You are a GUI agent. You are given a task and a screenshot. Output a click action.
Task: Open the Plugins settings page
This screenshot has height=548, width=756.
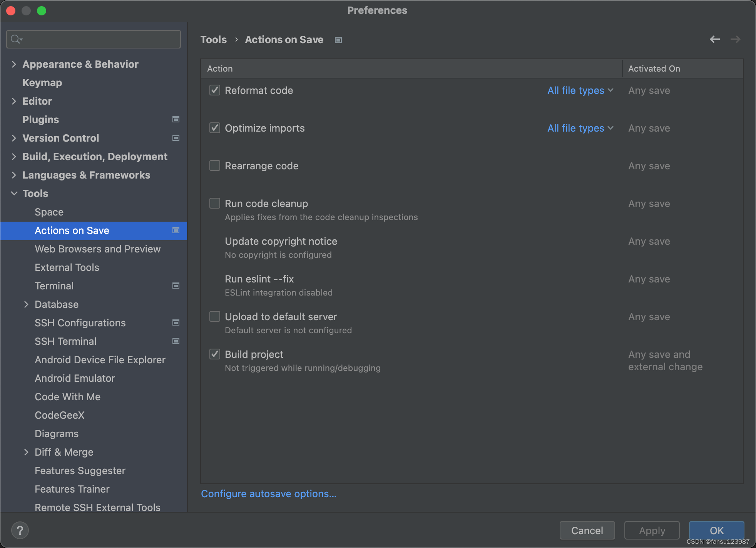click(x=41, y=120)
